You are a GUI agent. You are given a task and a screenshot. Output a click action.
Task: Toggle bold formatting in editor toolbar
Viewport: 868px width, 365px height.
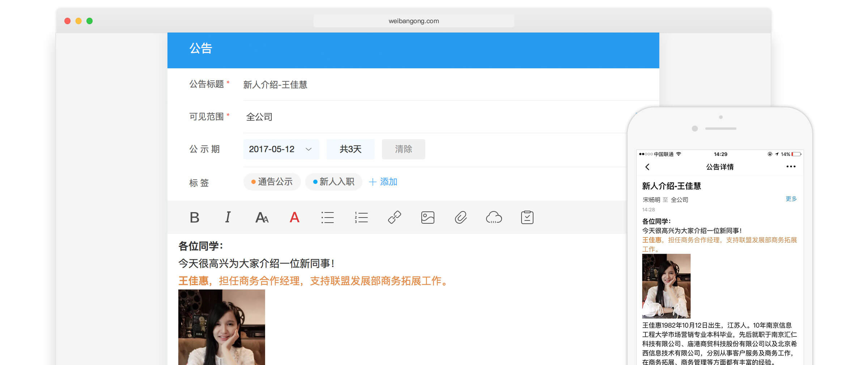point(195,218)
